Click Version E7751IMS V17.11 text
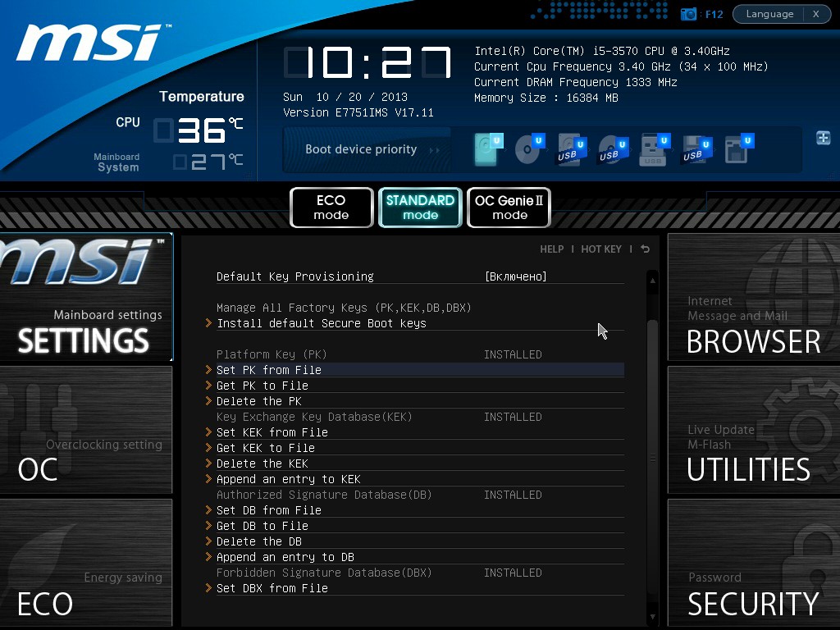 coord(358,112)
